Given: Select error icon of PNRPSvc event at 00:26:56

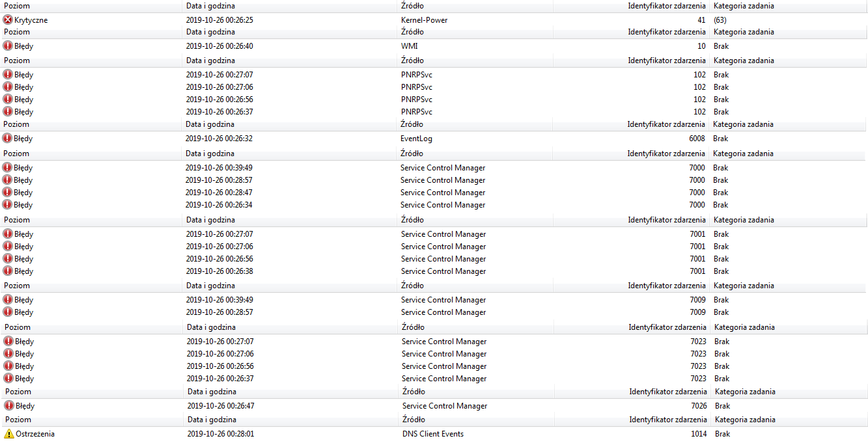Looking at the screenshot, I should pos(8,100).
